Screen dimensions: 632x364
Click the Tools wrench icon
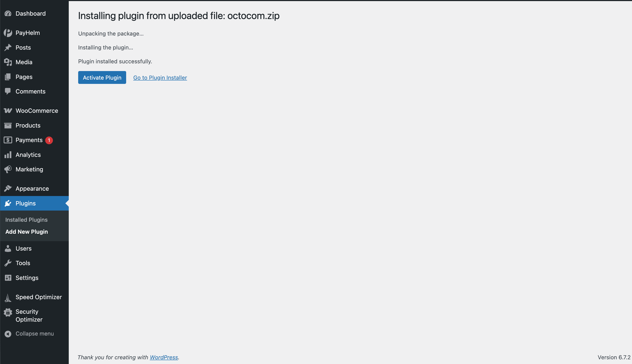8,263
